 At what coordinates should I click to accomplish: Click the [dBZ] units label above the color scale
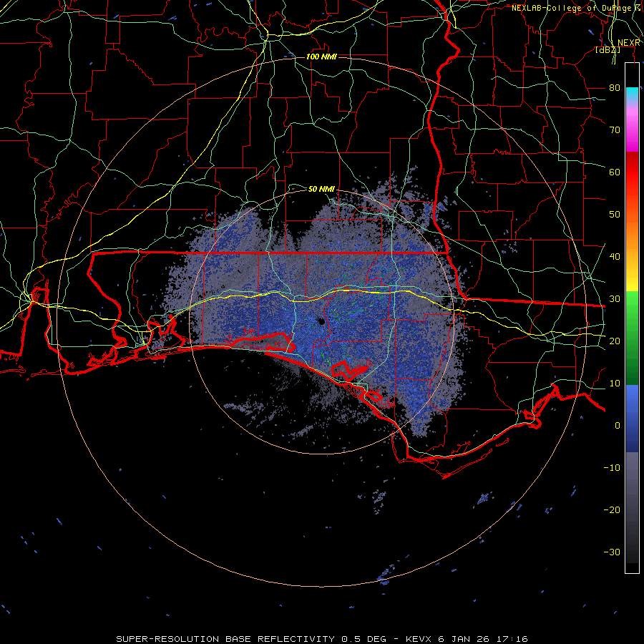(608, 50)
